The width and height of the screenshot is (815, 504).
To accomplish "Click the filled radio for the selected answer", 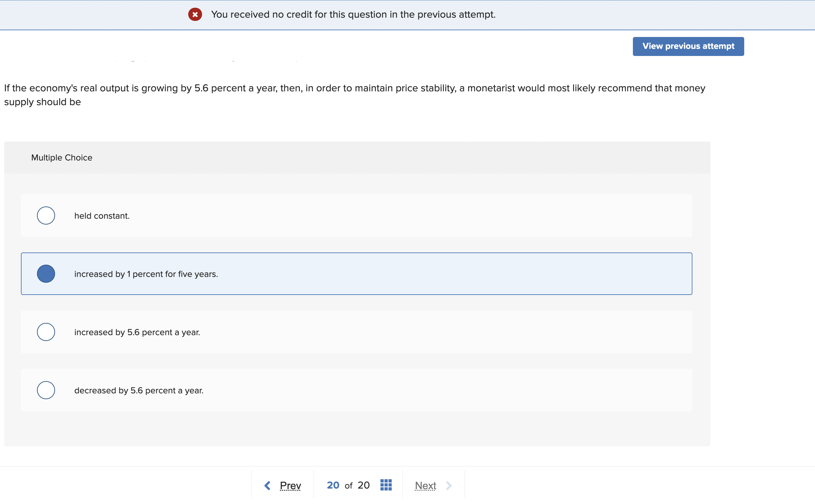I will click(x=46, y=274).
